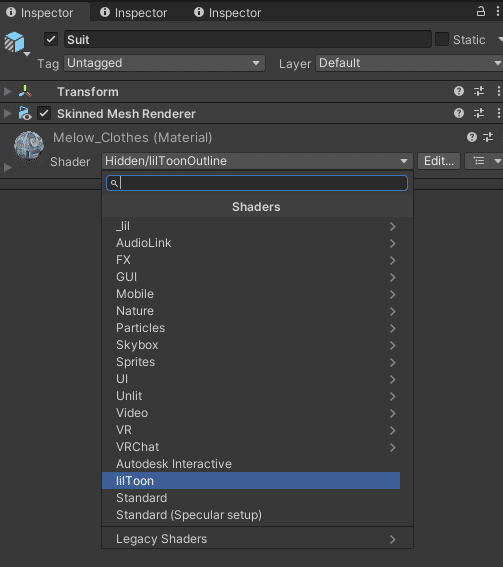Expand the Transform component foldout
The width and height of the screenshot is (503, 567).
click(7, 91)
